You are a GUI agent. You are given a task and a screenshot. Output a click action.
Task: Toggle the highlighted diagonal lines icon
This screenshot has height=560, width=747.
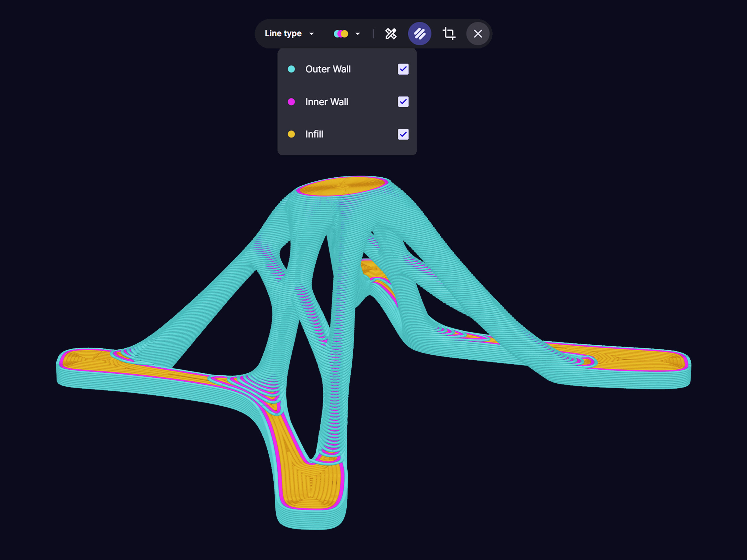click(x=420, y=34)
